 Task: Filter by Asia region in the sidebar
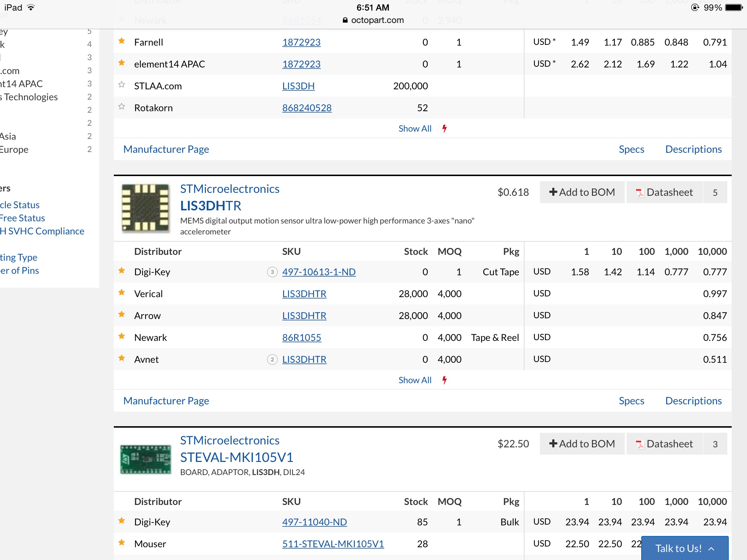coord(8,136)
